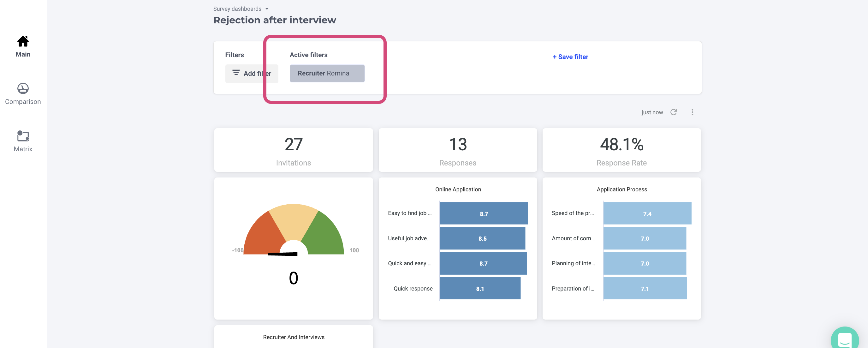Click the Recruiter And Interviews panel title

[294, 337]
